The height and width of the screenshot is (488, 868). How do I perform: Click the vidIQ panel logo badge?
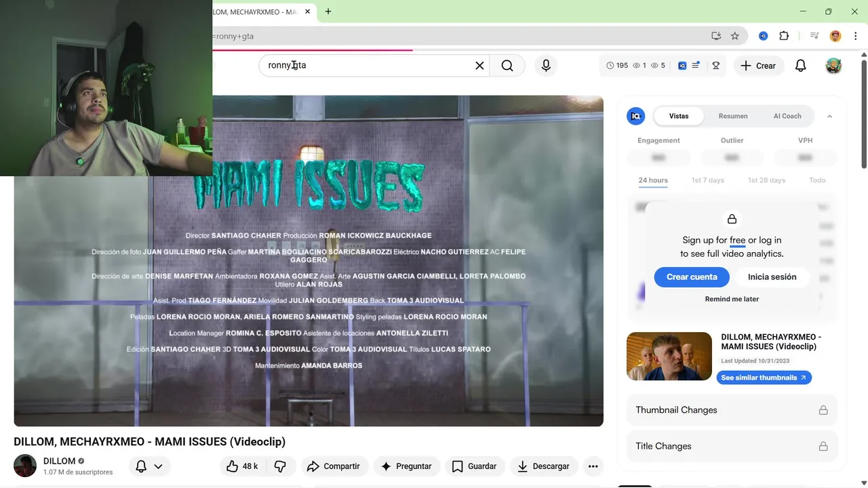pyautogui.click(x=635, y=116)
